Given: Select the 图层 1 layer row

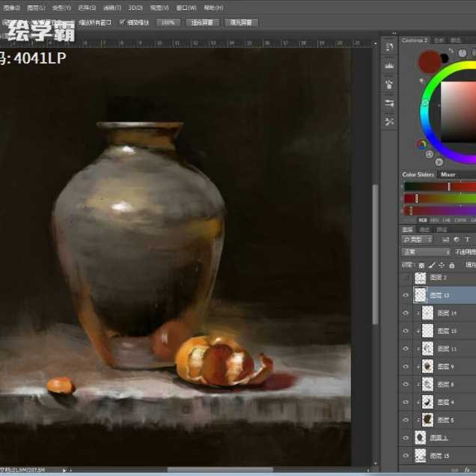Looking at the screenshot, I should point(437,438).
